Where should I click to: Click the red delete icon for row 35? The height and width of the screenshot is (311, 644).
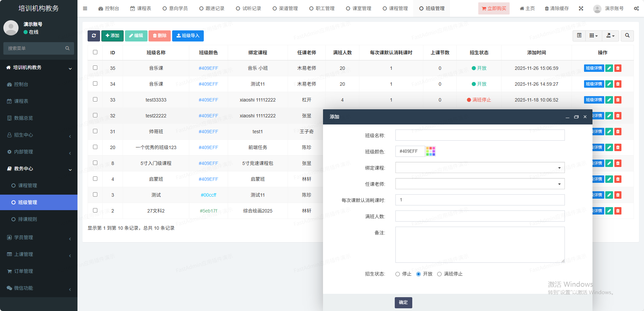coord(618,68)
